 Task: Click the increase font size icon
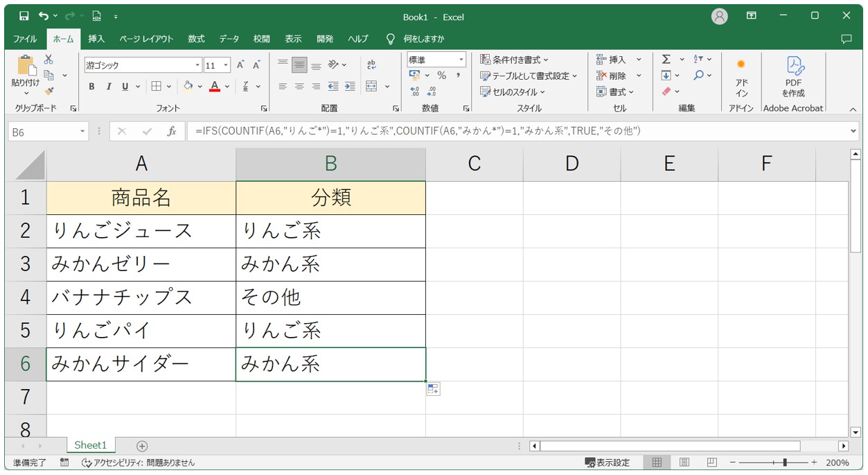(240, 65)
